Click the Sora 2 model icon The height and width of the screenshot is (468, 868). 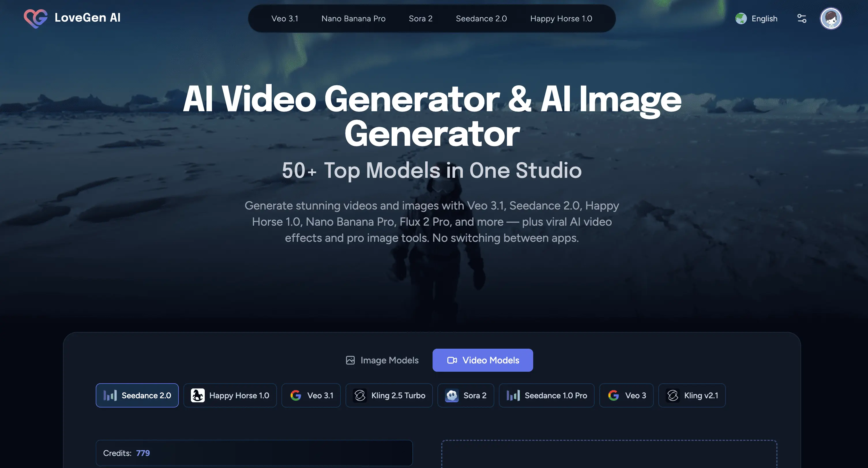[x=452, y=395]
